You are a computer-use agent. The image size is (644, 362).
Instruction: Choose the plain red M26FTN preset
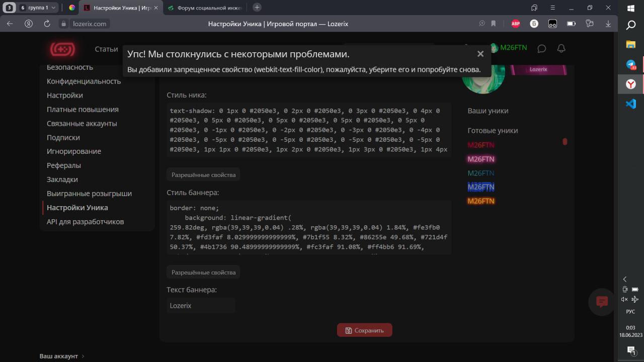(x=481, y=145)
